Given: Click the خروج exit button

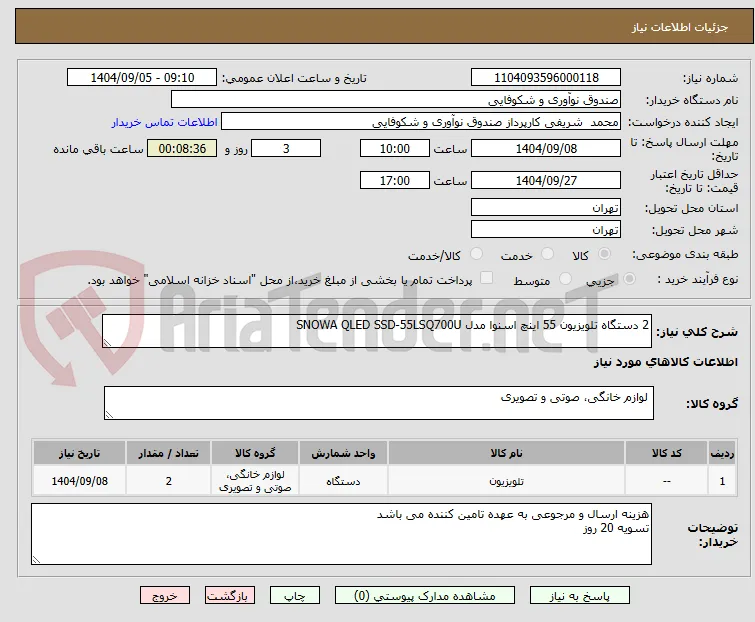Looking at the screenshot, I should click(165, 596).
